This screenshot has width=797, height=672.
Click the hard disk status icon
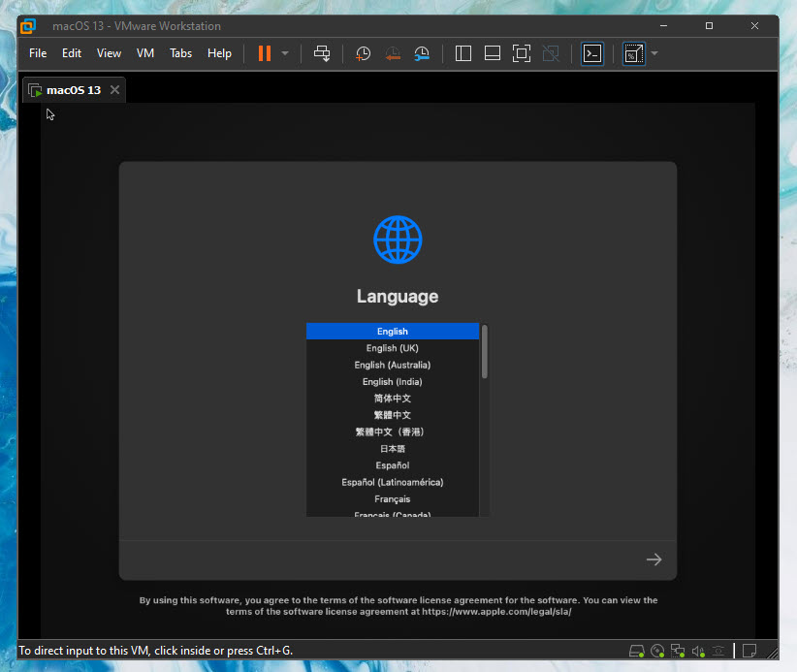click(x=637, y=651)
